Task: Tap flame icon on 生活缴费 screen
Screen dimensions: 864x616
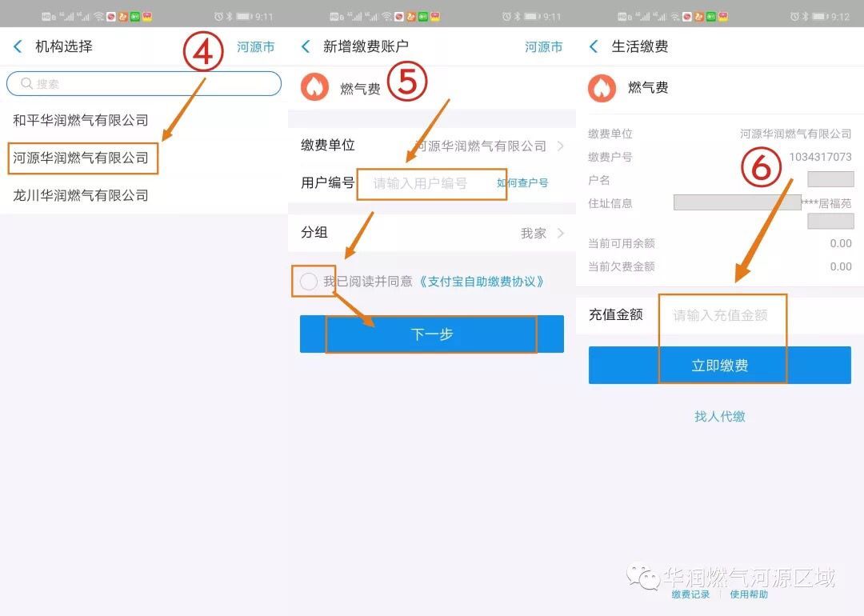Action: (602, 88)
